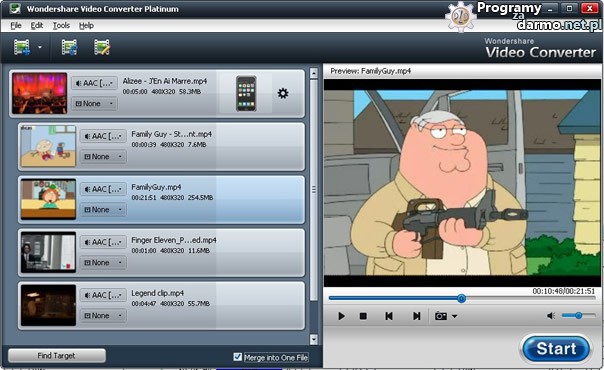The image size is (604, 370).
Task: Play the preview video
Action: 341,316
